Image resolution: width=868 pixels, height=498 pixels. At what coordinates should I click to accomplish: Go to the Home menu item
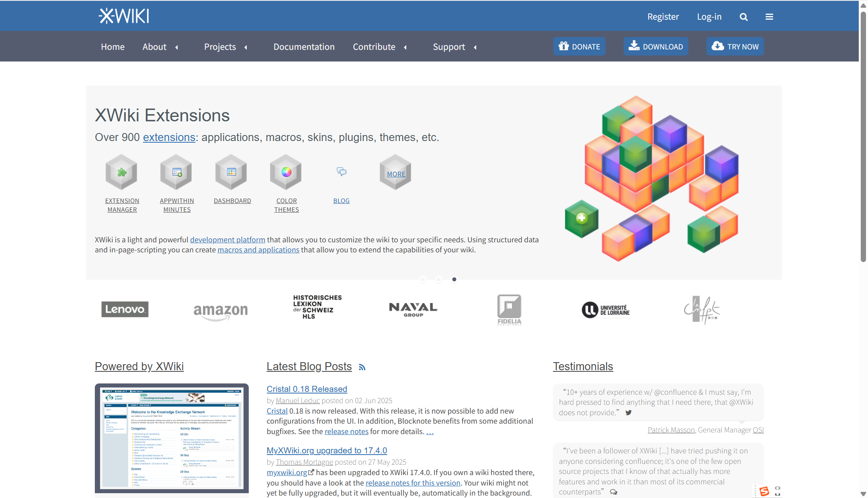click(x=113, y=47)
